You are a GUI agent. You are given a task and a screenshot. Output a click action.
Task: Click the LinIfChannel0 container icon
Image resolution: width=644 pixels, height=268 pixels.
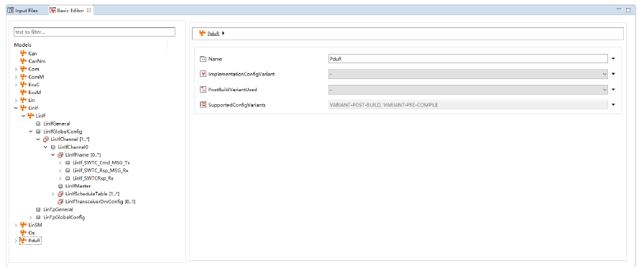point(53,147)
